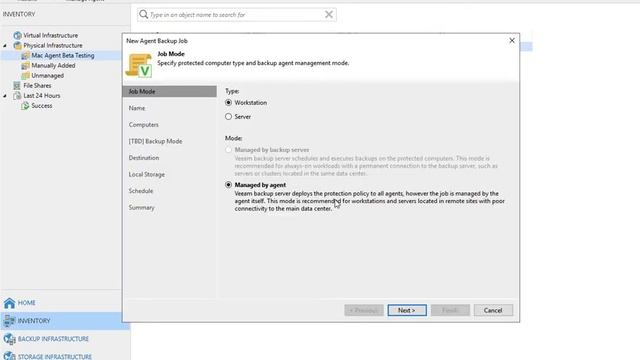
Task: Open the Job Mode wizard step
Action: [169, 91]
